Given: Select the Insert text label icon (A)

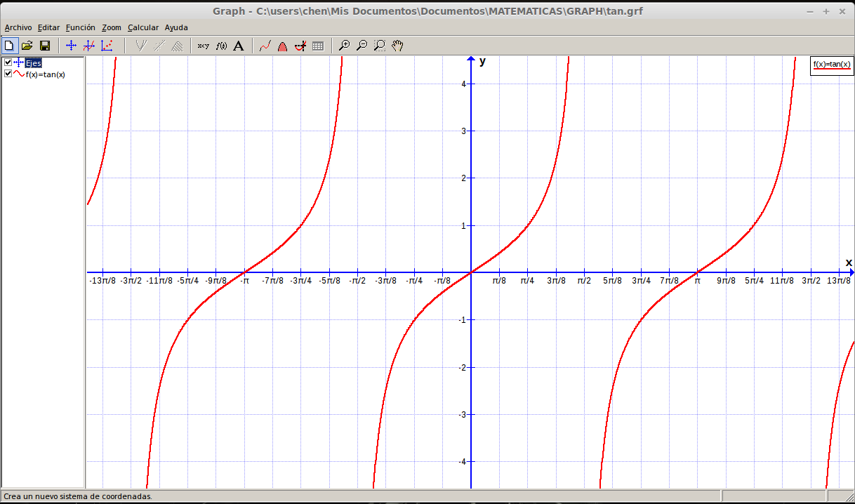Looking at the screenshot, I should (x=239, y=46).
